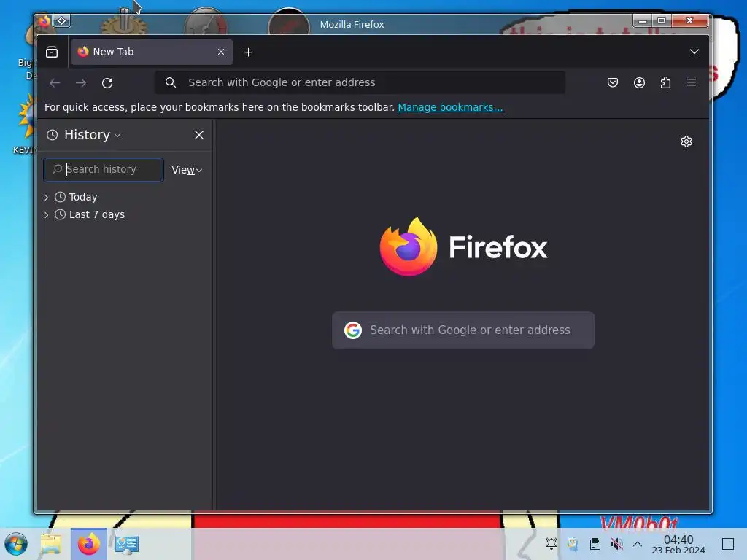Viewport: 747px width, 560px height.
Task: Open the Windows Start menu
Action: [x=16, y=544]
